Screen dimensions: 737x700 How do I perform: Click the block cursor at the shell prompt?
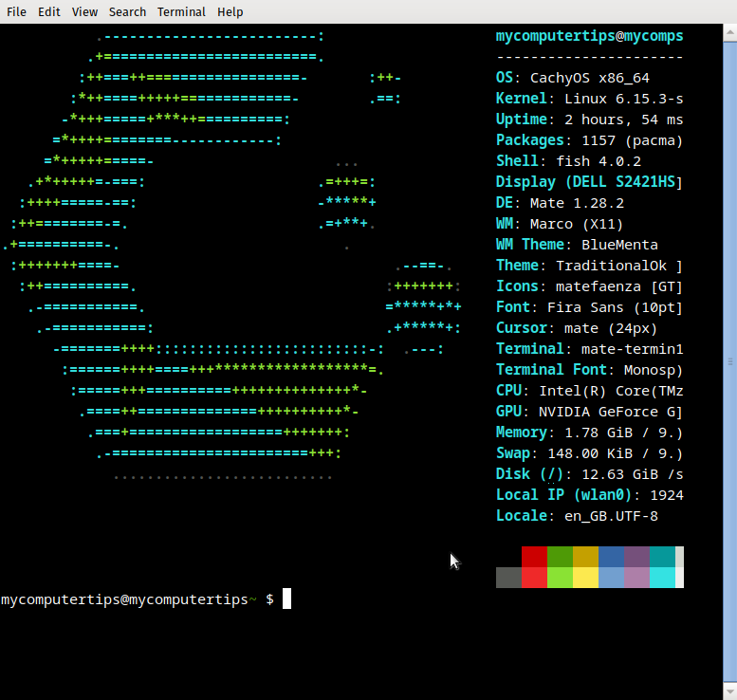(286, 599)
